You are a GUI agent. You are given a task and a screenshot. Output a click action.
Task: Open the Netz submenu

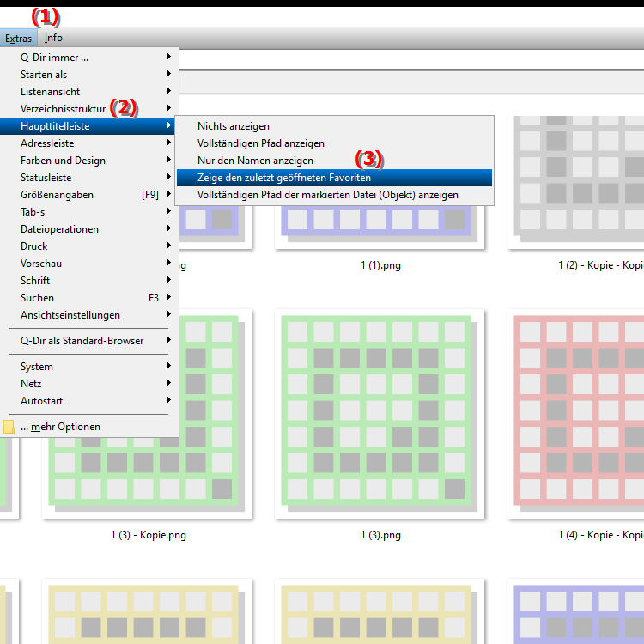click(x=89, y=384)
